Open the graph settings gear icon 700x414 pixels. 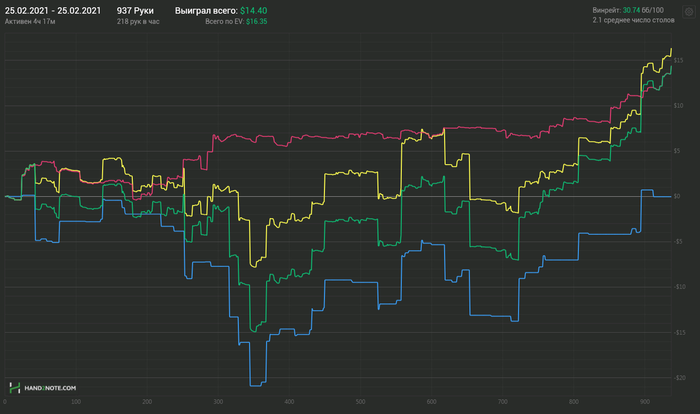(688, 12)
